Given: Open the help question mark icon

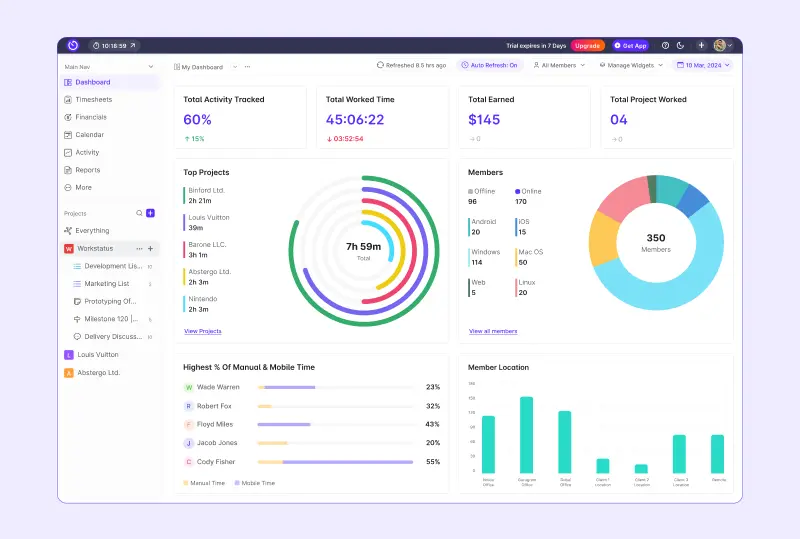Looking at the screenshot, I should click(x=665, y=45).
